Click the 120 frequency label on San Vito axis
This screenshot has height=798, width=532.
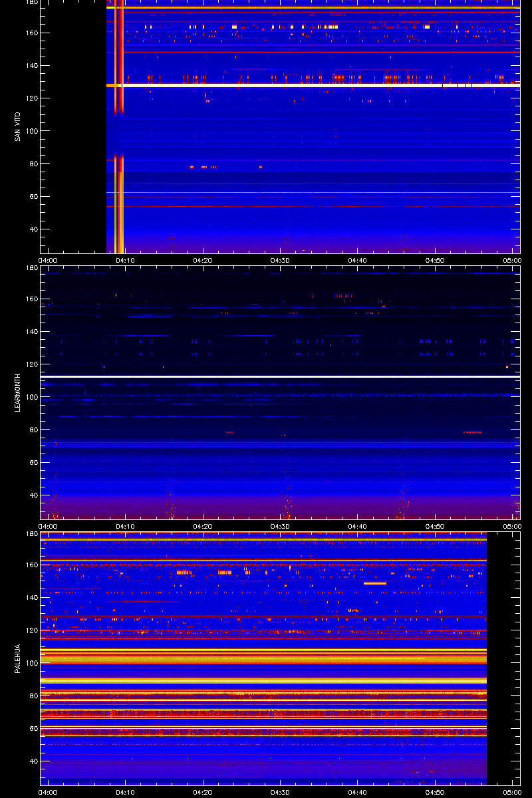31,98
